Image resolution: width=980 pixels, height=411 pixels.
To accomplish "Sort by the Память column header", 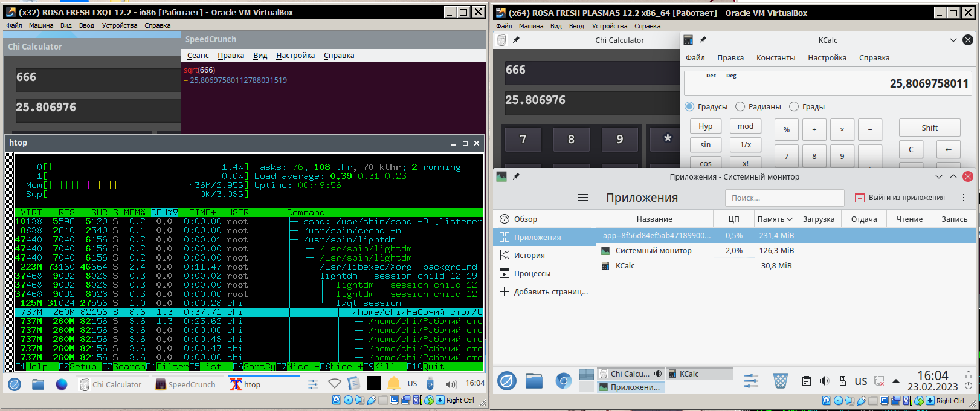I will [774, 219].
